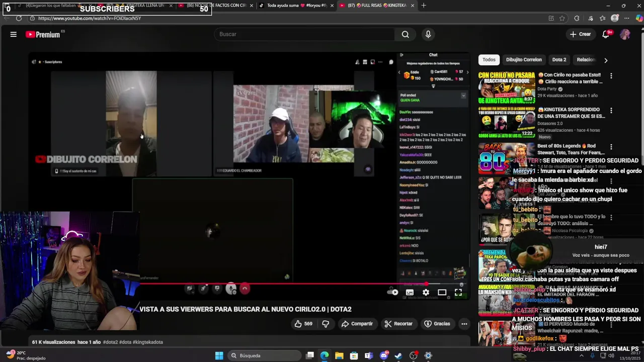This screenshot has width=644, height=362.
Task: Dislike the video
Action: (x=326, y=324)
